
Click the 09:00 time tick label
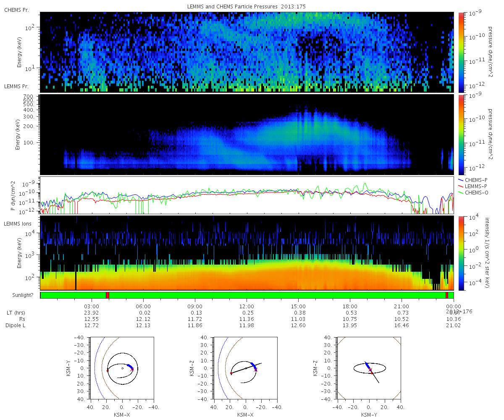pyautogui.click(x=195, y=307)
